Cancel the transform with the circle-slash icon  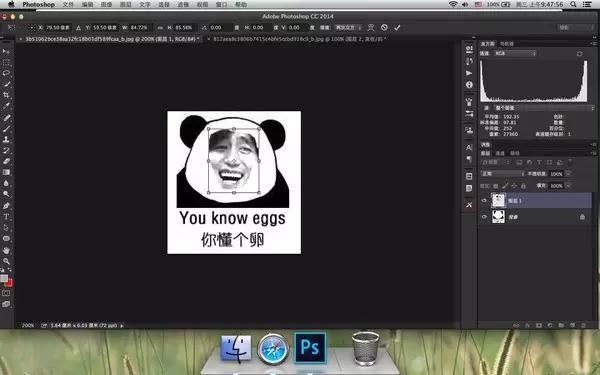384,28
